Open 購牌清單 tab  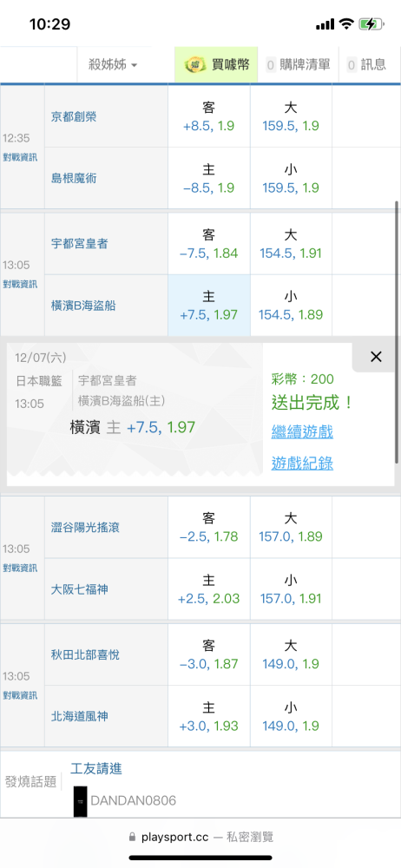point(299,65)
